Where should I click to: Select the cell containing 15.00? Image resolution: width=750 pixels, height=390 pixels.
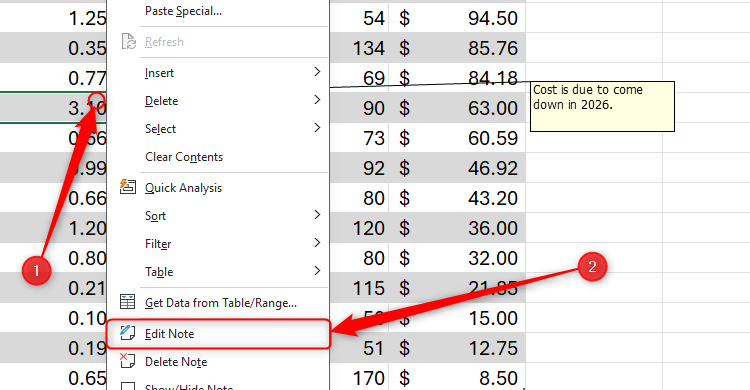[457, 318]
